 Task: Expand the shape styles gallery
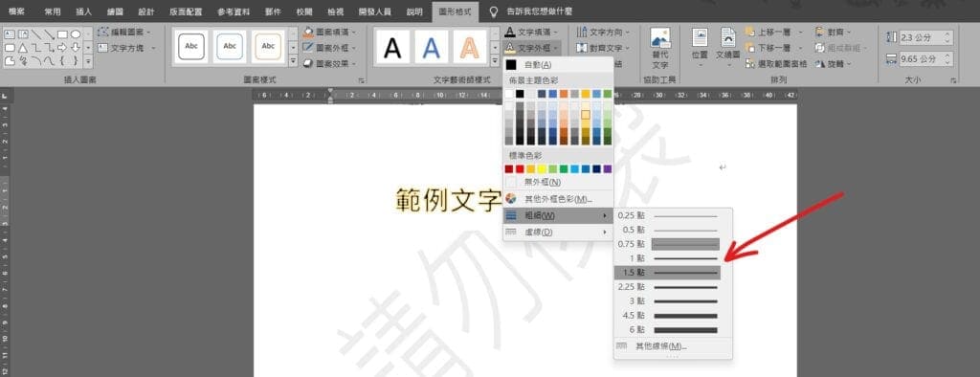pos(293,61)
